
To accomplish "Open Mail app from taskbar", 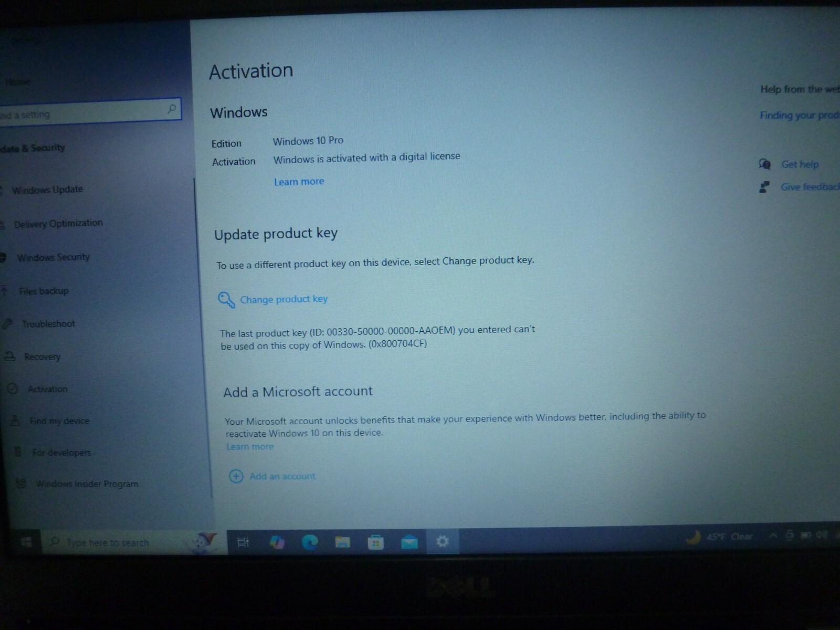I will pos(409,542).
